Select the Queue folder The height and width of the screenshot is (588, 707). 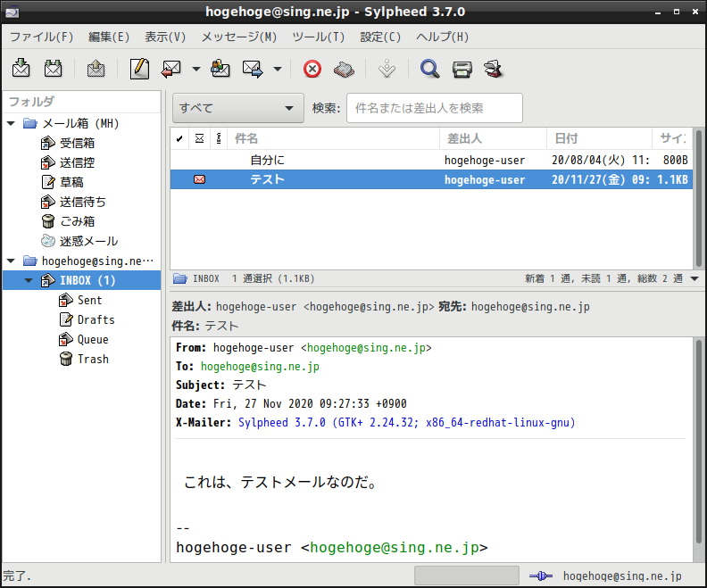click(93, 339)
